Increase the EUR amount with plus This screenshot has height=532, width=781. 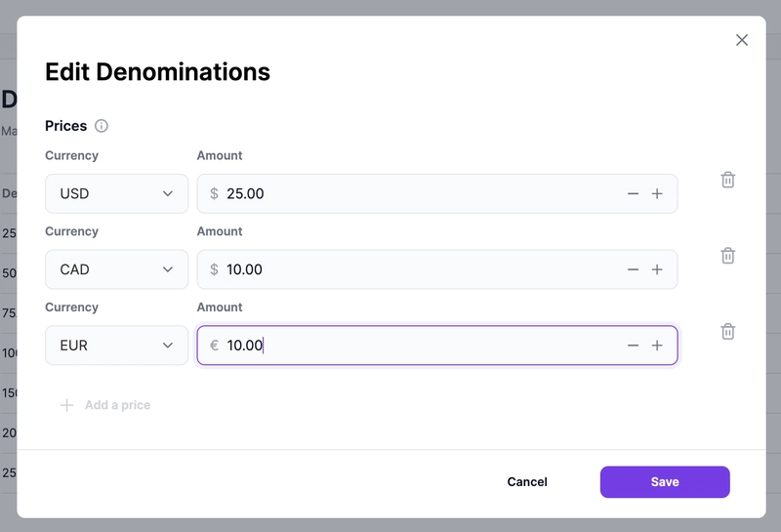click(657, 346)
